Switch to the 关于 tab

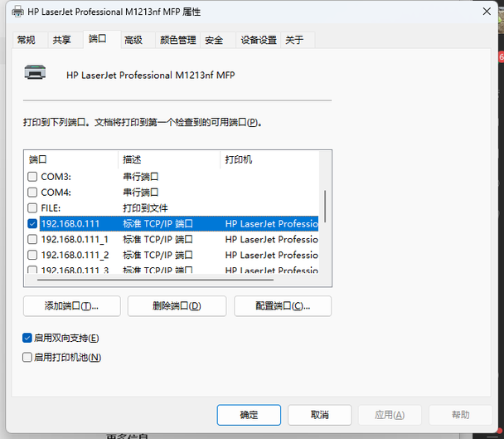(x=294, y=40)
